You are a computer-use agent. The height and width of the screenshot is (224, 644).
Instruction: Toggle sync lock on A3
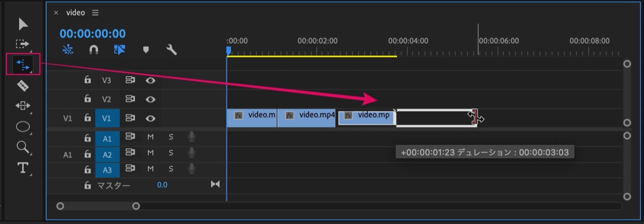click(x=130, y=169)
